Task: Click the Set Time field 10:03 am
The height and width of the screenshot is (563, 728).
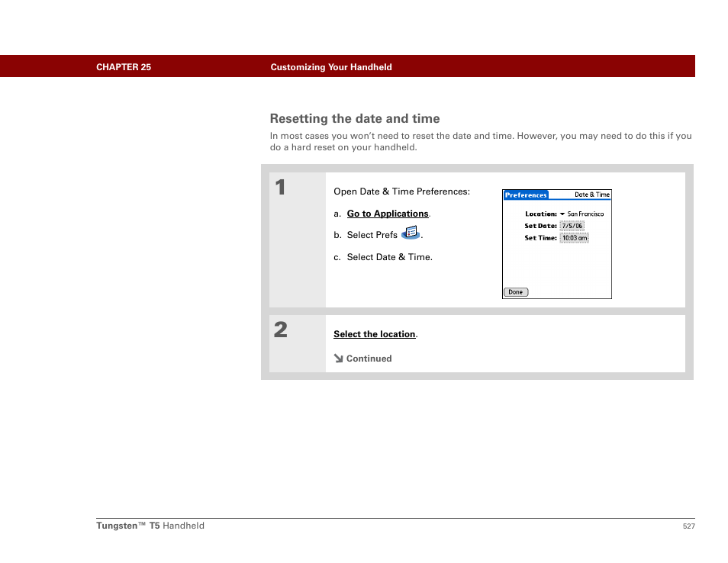Action: click(575, 238)
